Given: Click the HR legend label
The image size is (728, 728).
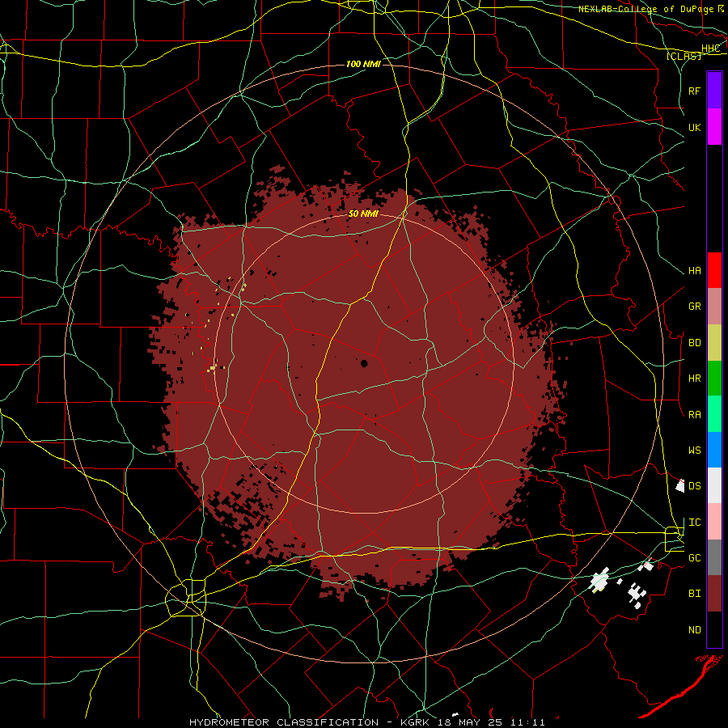Looking at the screenshot, I should (694, 379).
